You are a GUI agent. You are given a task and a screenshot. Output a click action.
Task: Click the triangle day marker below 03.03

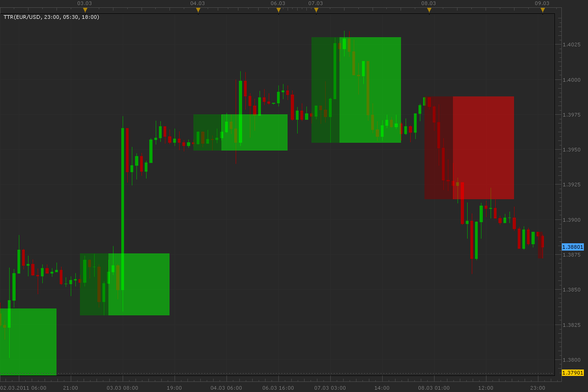click(85, 10)
